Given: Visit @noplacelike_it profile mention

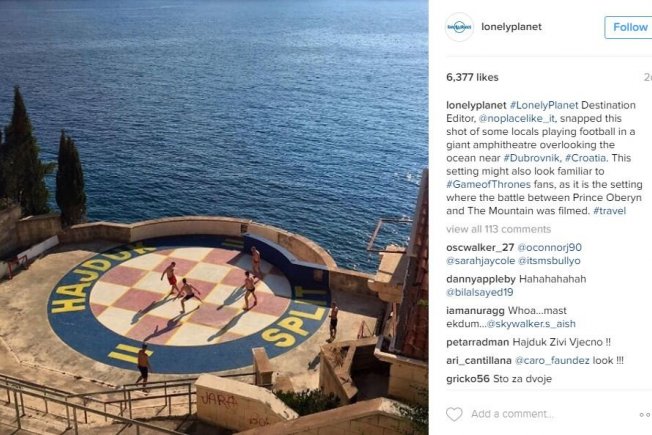Looking at the screenshot, I should pos(517,119).
